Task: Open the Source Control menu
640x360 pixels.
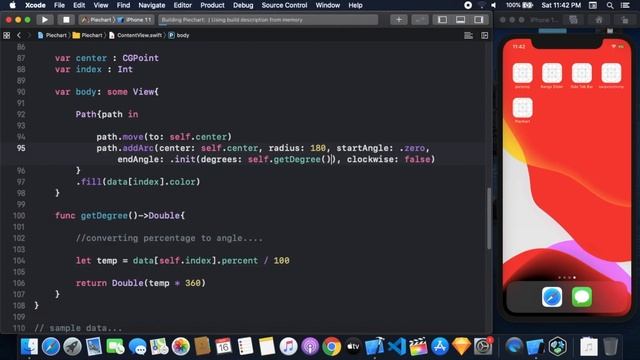Action: (284, 5)
